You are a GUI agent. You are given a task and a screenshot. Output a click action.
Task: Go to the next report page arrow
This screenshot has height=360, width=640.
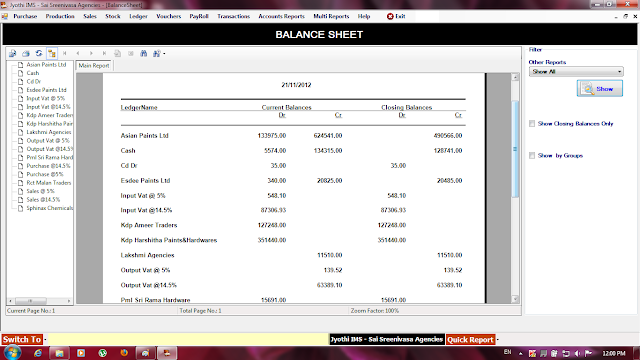click(x=91, y=53)
